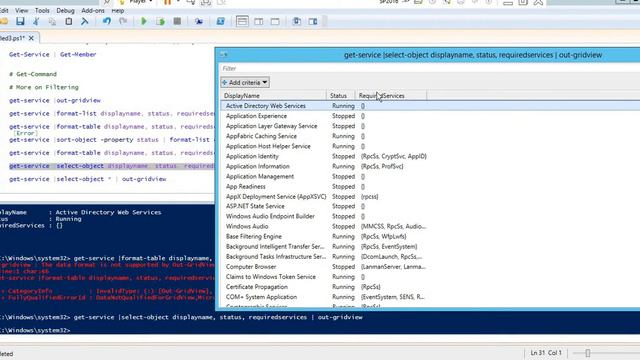640x360 pixels.
Task: Show the script pane maximized
Action: [275, 21]
